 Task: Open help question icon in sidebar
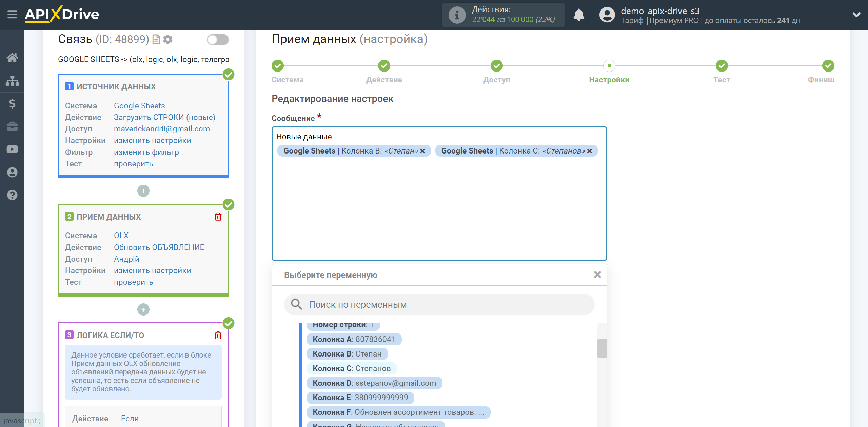[12, 195]
